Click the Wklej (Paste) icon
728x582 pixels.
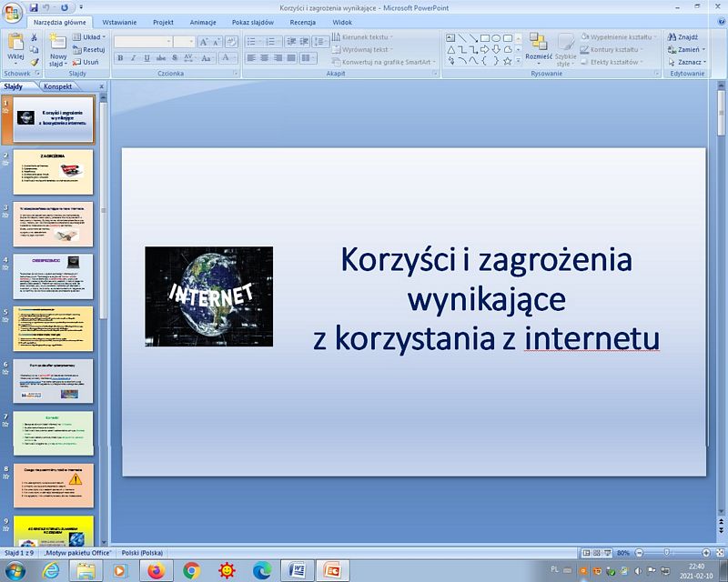pyautogui.click(x=15, y=42)
